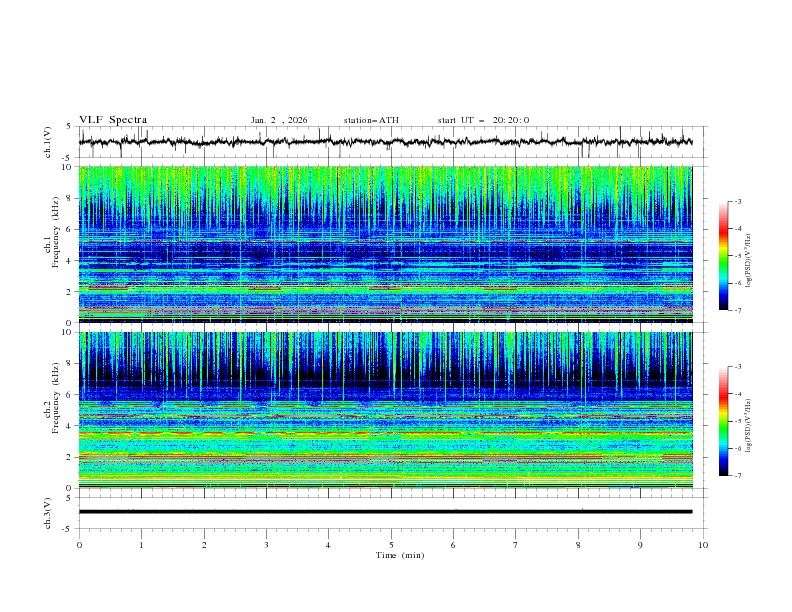Image resolution: width=792 pixels, height=612 pixels.
Task: Click time axis tick label '3'
Action: [266, 545]
